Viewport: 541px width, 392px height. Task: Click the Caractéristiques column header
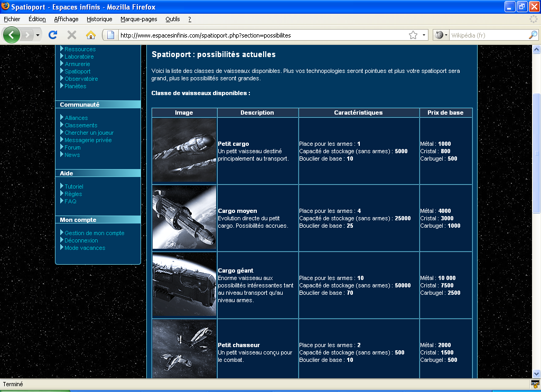click(x=359, y=113)
